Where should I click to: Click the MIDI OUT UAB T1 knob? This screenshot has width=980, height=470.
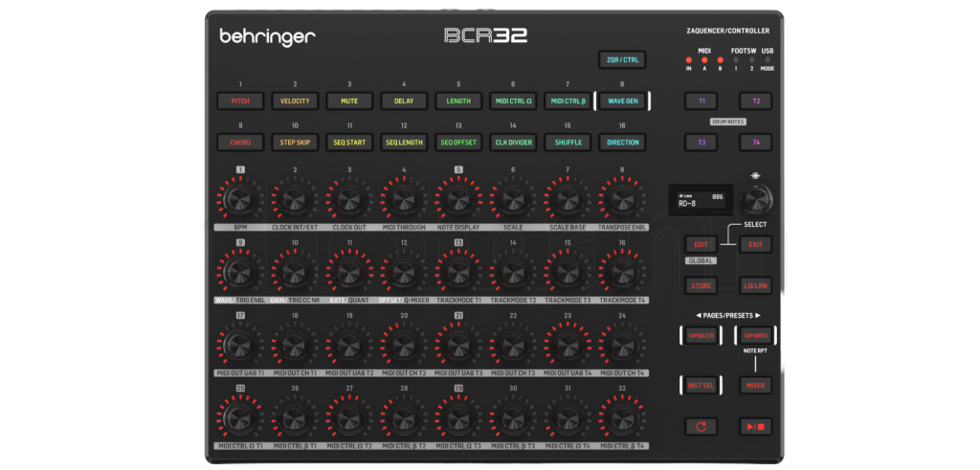(x=240, y=345)
